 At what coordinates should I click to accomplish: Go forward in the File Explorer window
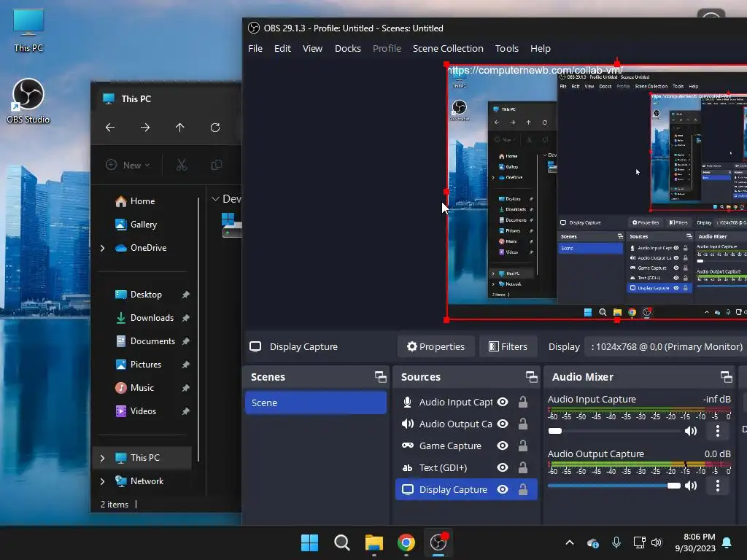tap(145, 128)
